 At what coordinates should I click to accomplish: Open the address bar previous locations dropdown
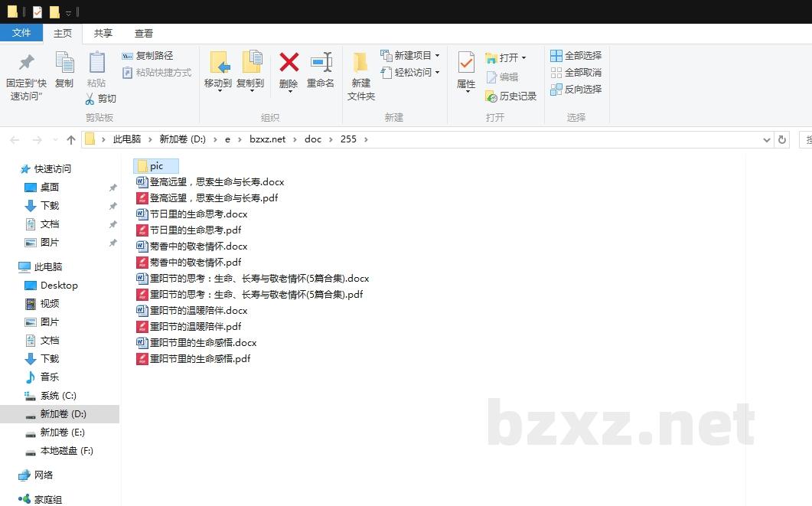(x=767, y=139)
